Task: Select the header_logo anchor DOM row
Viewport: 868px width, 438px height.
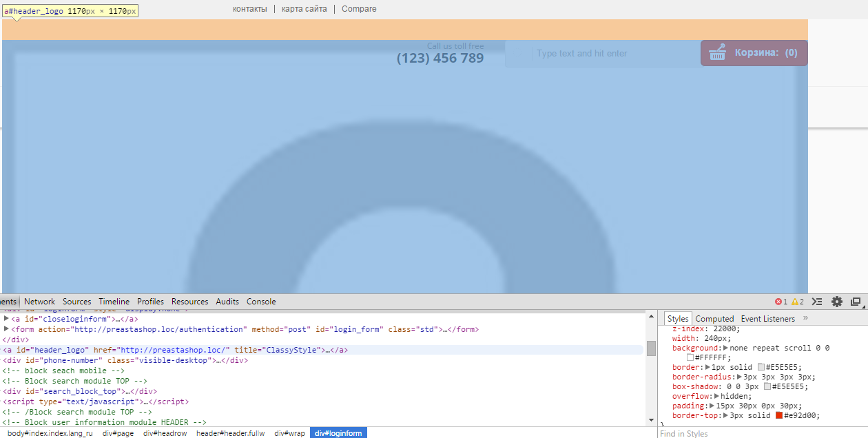Action: [x=322, y=350]
